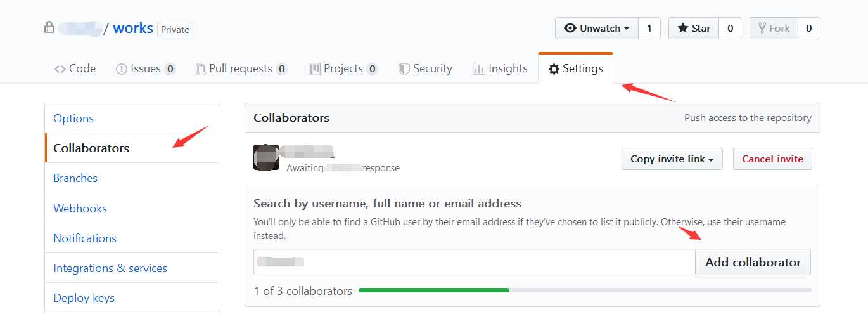Click the lock icon beside repository name
Screen dimensions: 868x319
pos(49,28)
